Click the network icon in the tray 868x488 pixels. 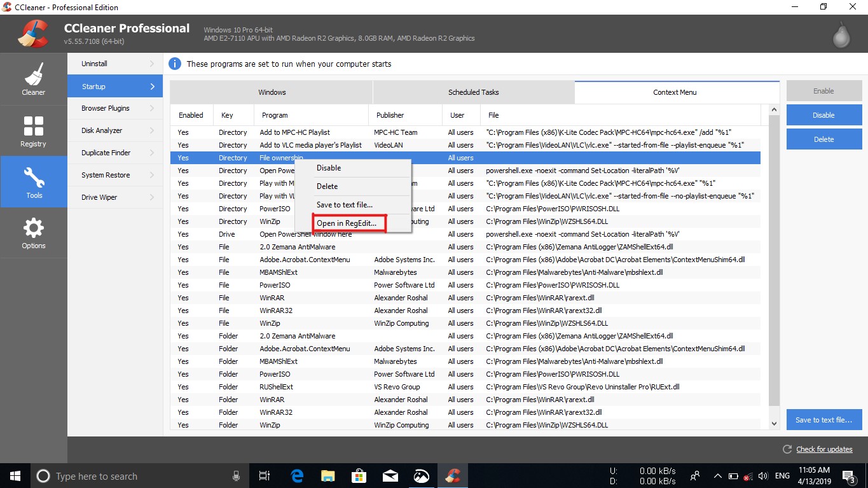[x=748, y=476]
